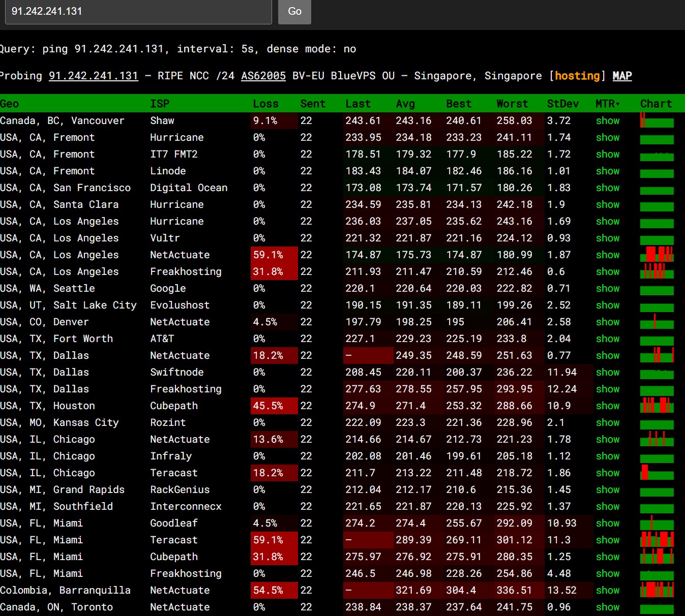Screen dimensions: 685x616
Task: Click the chart for Los Angeles Freakhosting row
Action: coord(657,271)
